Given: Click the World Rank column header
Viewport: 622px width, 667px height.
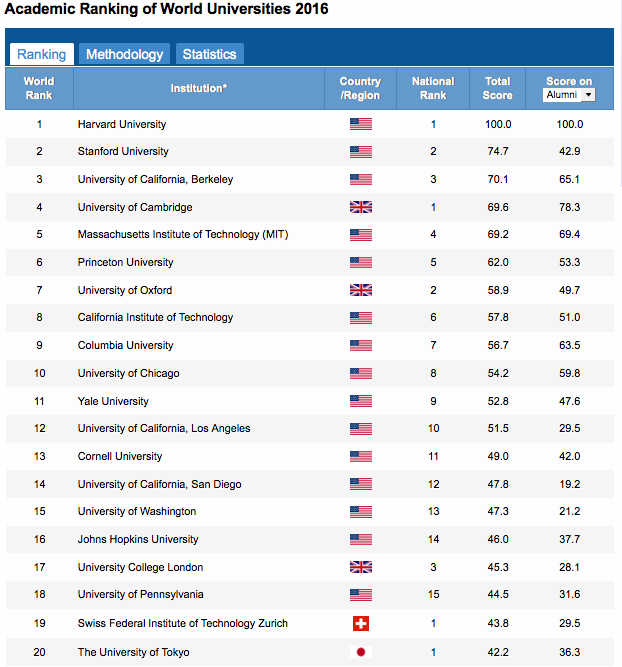Looking at the screenshot, I should pos(39,88).
